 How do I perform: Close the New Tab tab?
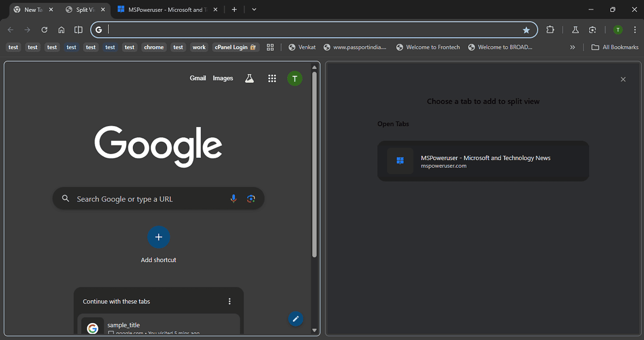(x=51, y=10)
